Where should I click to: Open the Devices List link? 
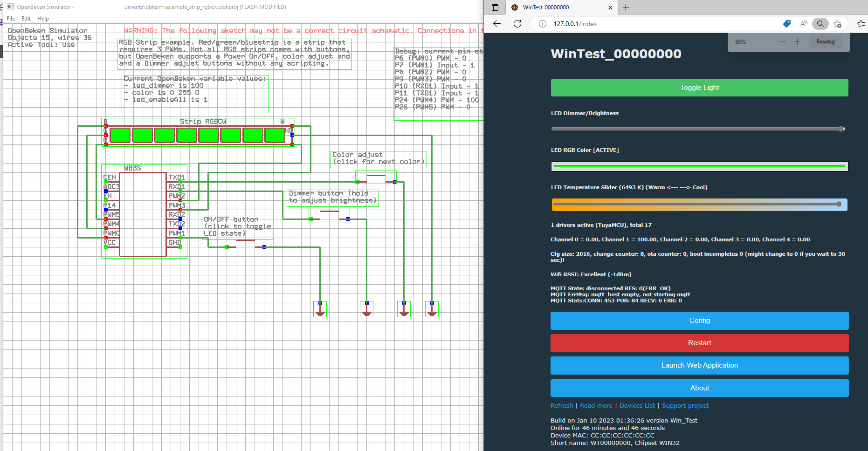(637, 406)
